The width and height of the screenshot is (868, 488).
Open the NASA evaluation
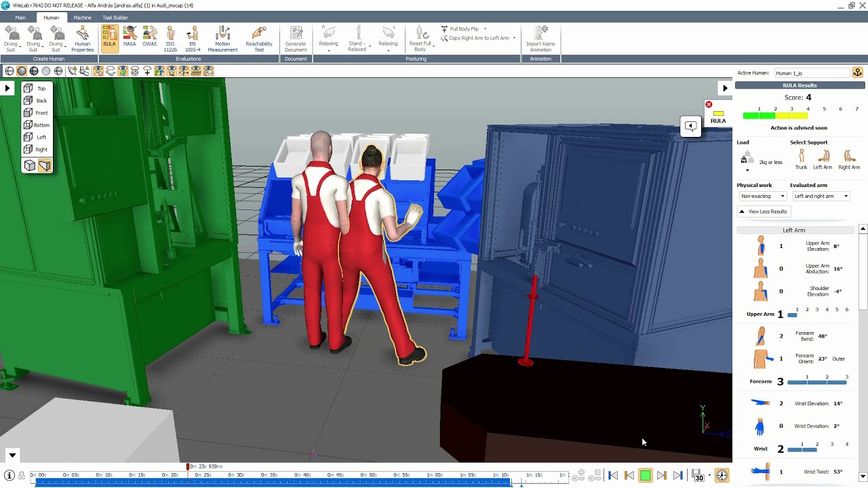[x=130, y=38]
